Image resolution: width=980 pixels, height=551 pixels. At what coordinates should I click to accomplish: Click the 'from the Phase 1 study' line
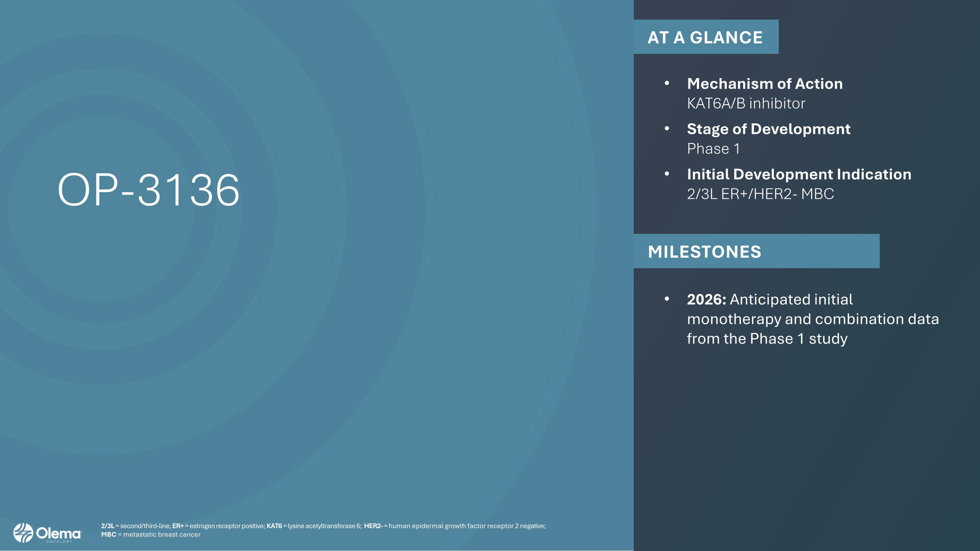(767, 339)
